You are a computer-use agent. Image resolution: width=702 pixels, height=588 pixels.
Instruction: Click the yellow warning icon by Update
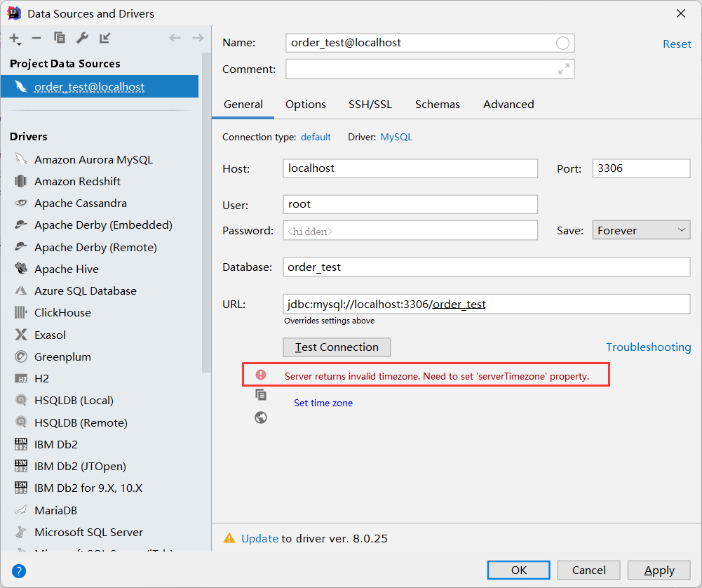pyautogui.click(x=229, y=538)
